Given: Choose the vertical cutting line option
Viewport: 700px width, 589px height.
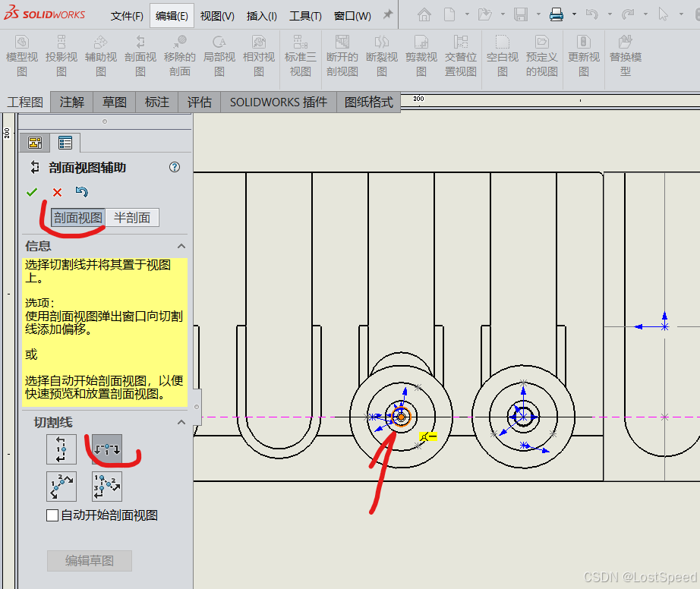Looking at the screenshot, I should pyautogui.click(x=61, y=449).
